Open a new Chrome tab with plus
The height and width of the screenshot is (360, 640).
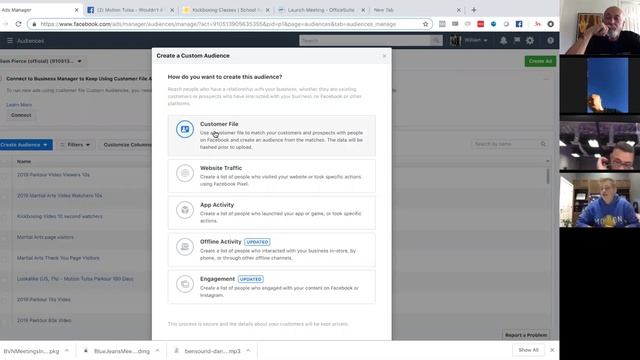[x=473, y=10]
